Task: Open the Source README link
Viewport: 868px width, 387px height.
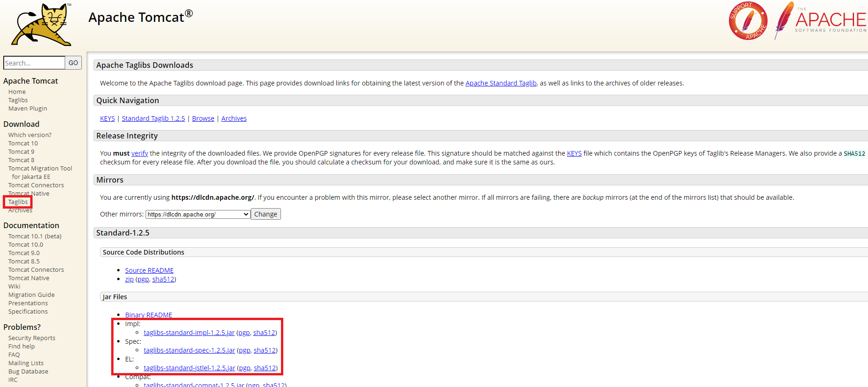Action: (149, 270)
